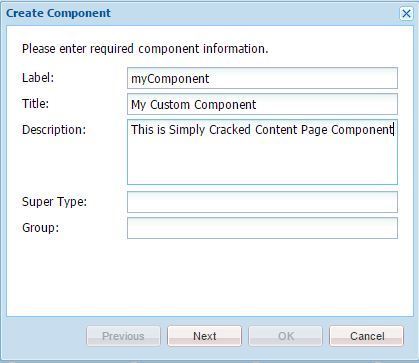Screen dimensions: 419x363
Task: Click the disabled Previous button
Action: coord(123,336)
